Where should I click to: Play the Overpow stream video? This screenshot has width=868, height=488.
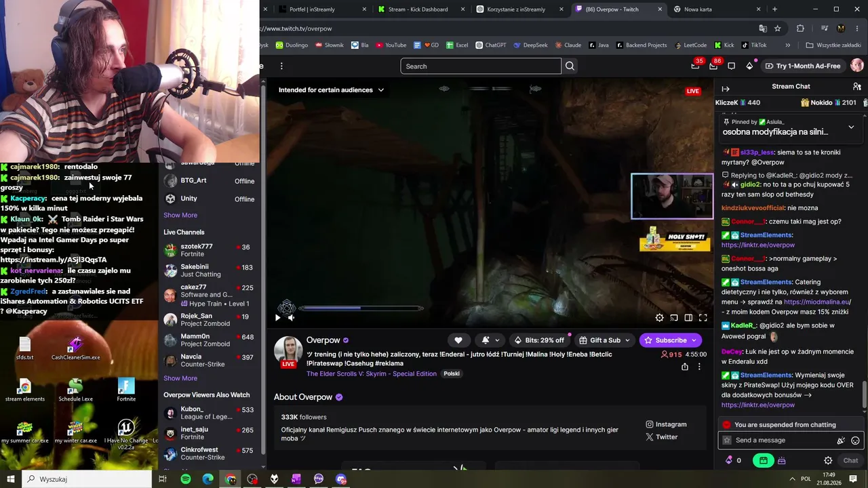pyautogui.click(x=277, y=317)
